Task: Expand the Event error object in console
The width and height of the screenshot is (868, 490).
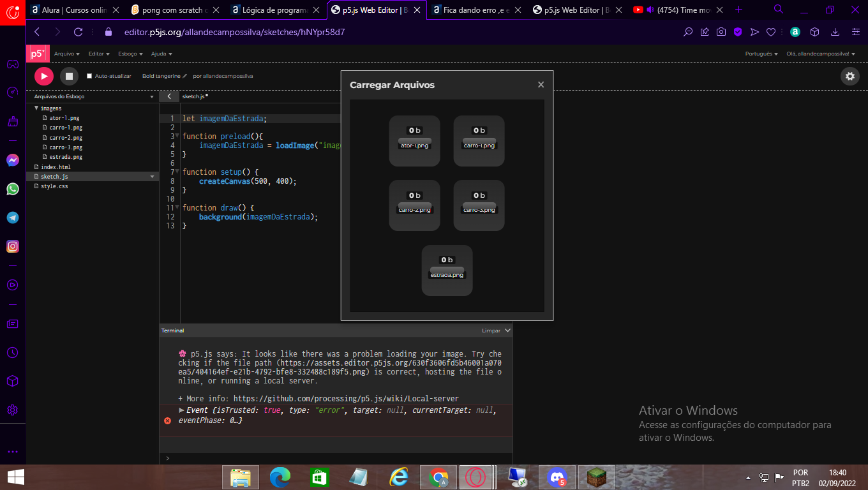Action: click(x=182, y=410)
